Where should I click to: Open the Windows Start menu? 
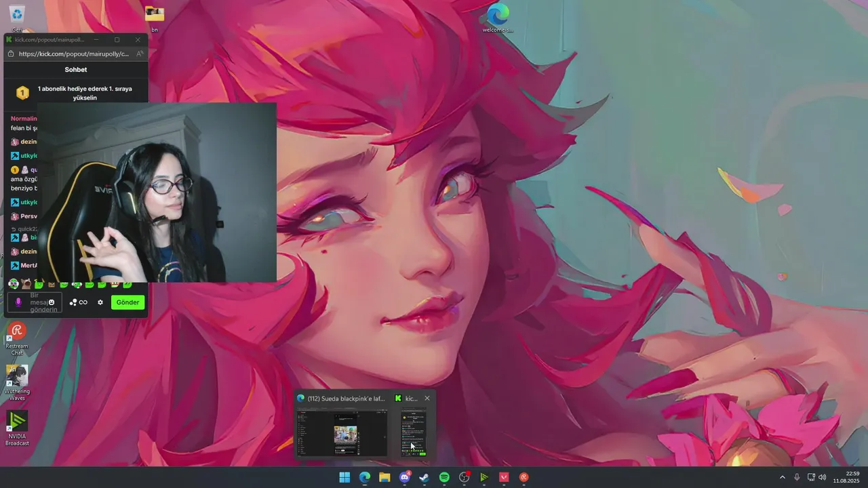click(x=344, y=477)
